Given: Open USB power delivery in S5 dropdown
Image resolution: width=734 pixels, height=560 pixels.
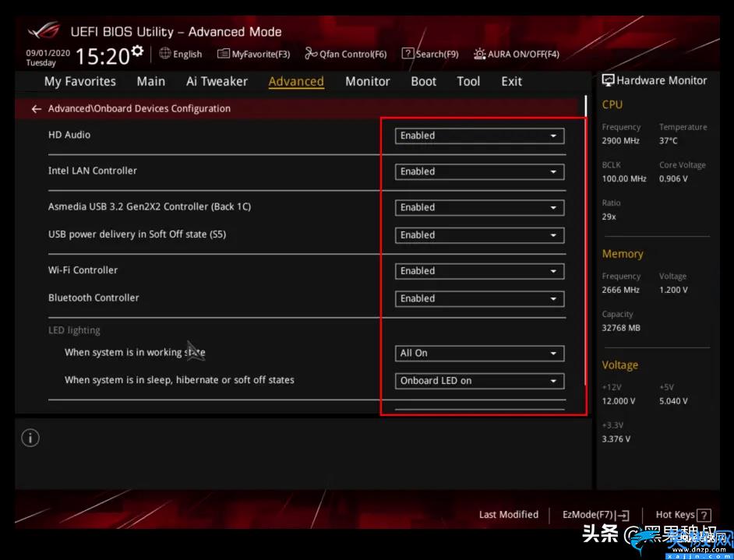Looking at the screenshot, I should click(x=479, y=235).
